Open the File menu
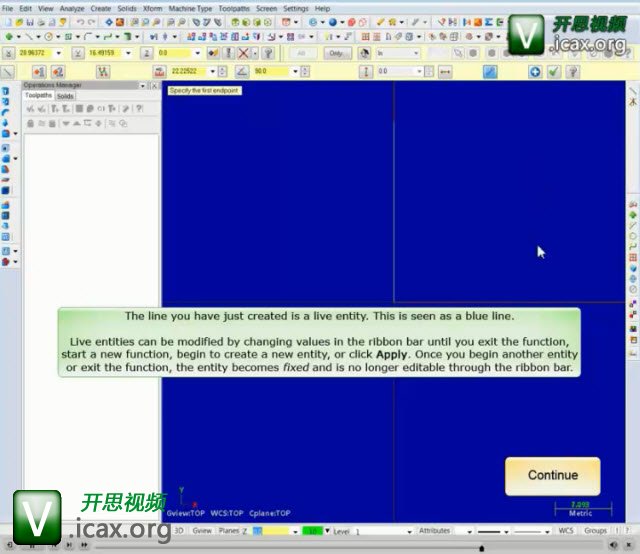Screen dimensions: 640x554 point(7,8)
